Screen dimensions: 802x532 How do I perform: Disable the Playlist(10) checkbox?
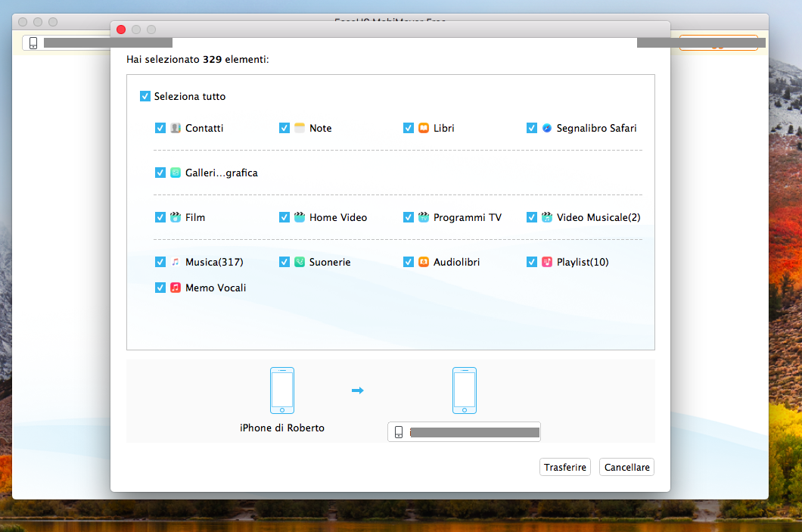click(532, 262)
